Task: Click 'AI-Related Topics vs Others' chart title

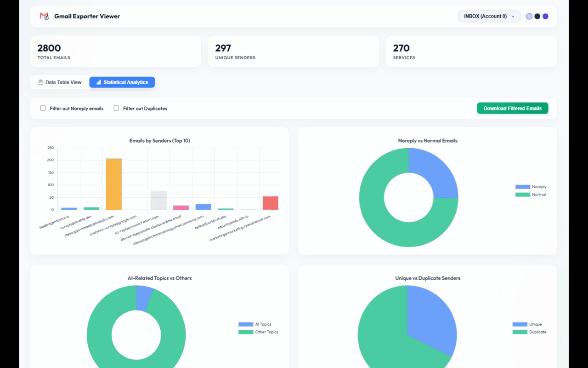Action: coord(159,278)
